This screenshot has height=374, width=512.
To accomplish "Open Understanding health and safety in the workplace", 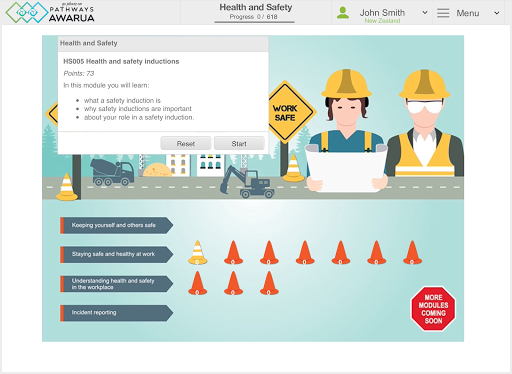I will [117, 284].
